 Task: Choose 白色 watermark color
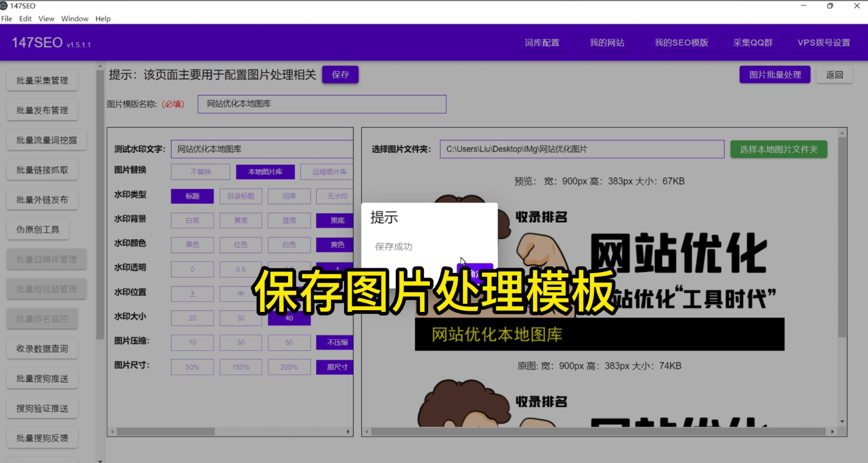pyautogui.click(x=289, y=244)
